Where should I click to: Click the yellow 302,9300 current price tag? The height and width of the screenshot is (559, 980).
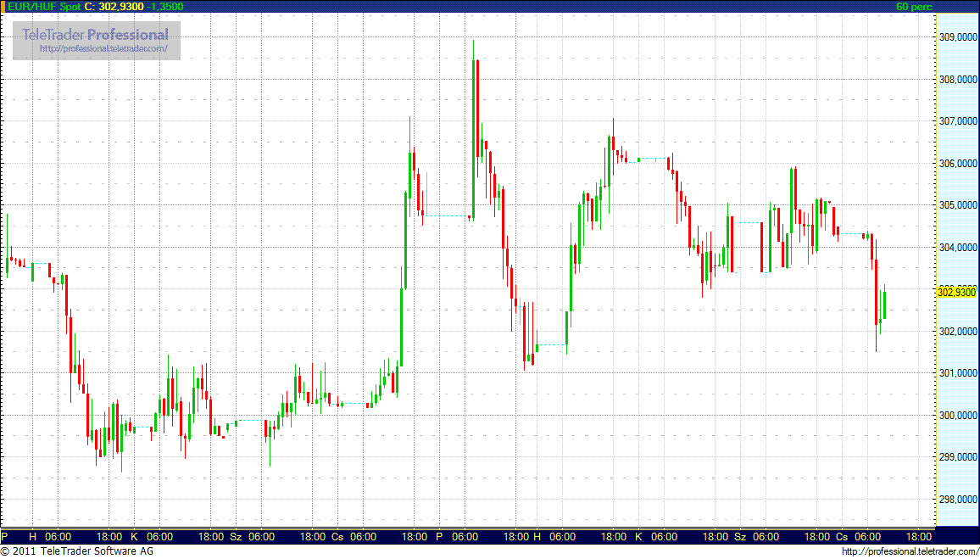(x=956, y=292)
